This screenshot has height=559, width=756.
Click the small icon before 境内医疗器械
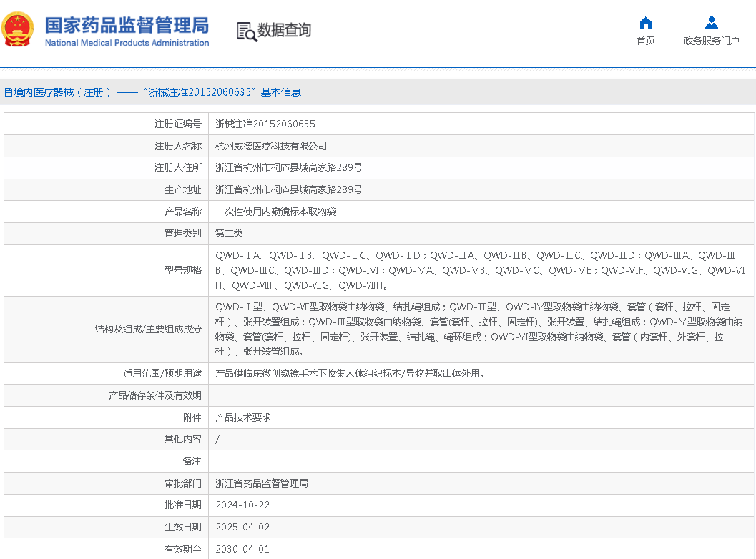click(8, 92)
